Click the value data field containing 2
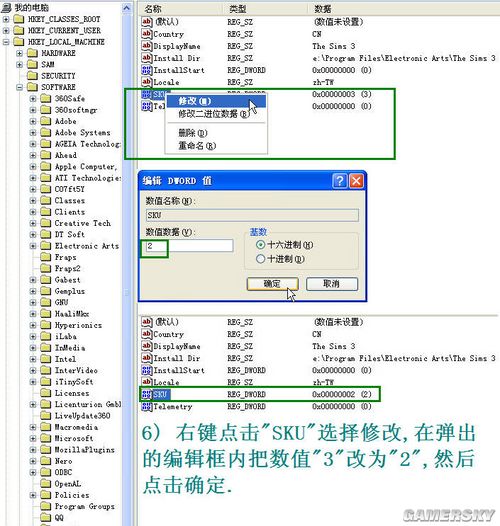The width and height of the screenshot is (500, 526). (x=189, y=246)
